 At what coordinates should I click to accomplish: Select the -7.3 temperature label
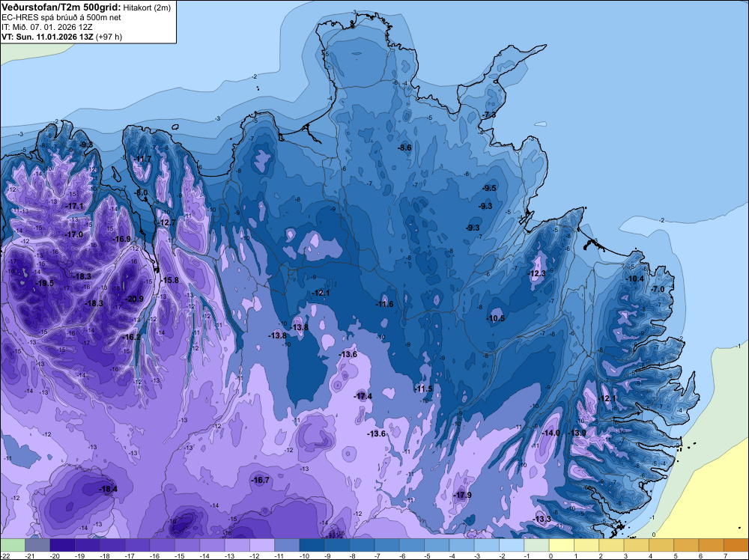coord(488,115)
